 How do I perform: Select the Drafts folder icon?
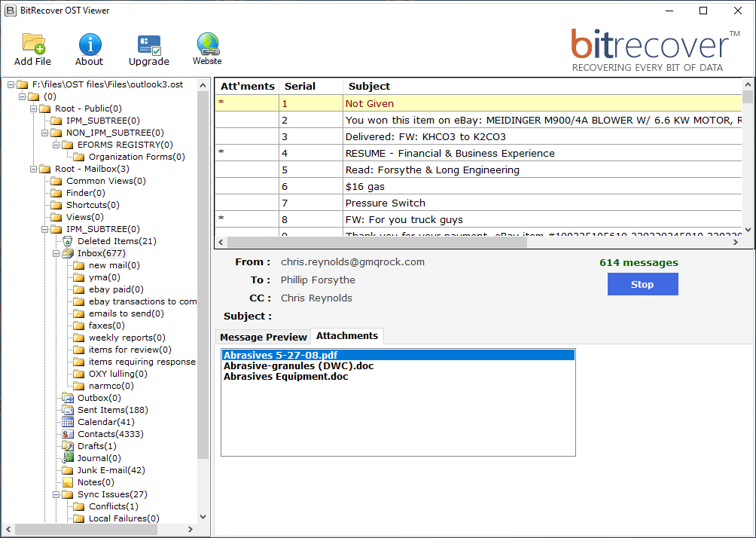68,446
